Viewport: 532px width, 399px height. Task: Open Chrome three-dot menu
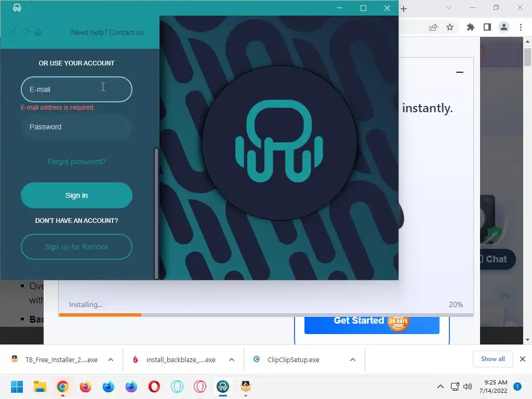pyautogui.click(x=521, y=27)
